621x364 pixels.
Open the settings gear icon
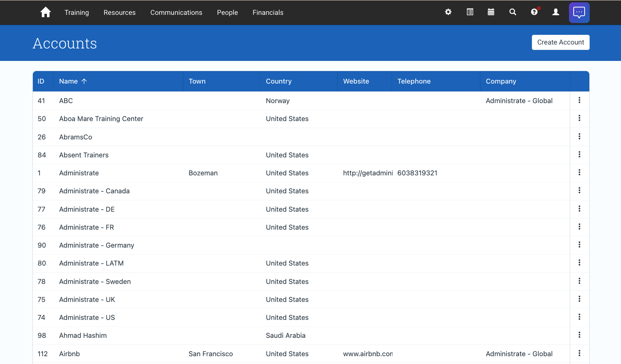click(448, 12)
